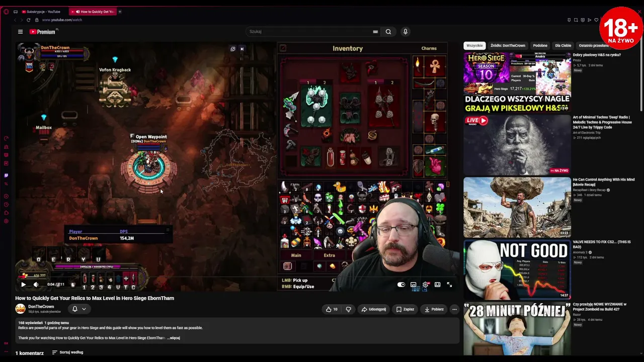
Task: Open Opera main menu icon
Action: [x=6, y=12]
